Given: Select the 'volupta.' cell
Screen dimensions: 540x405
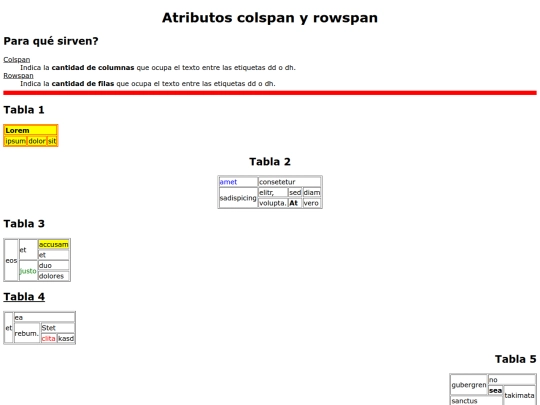Looking at the screenshot, I should click(x=273, y=203).
